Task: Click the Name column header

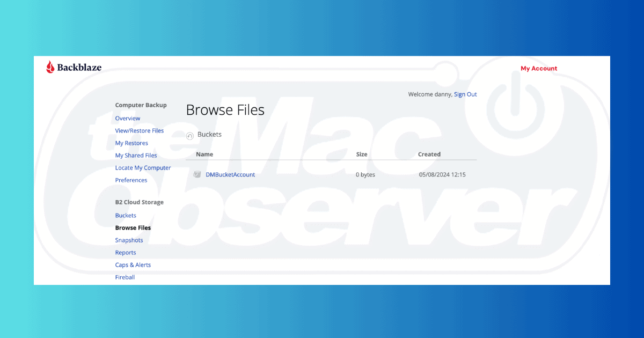Action: [x=204, y=155]
